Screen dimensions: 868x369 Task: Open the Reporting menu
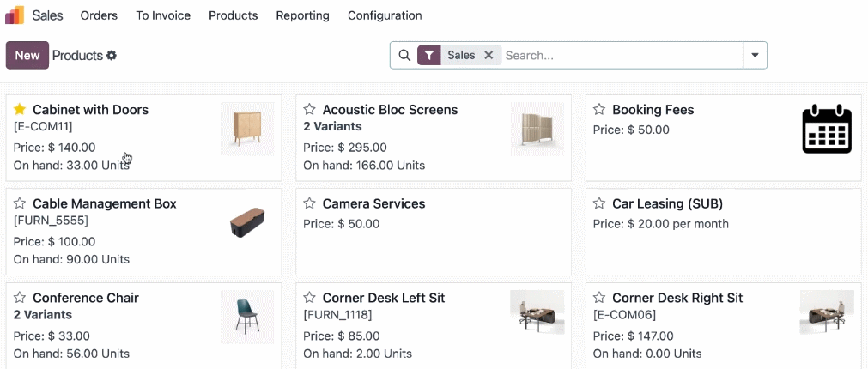[302, 15]
